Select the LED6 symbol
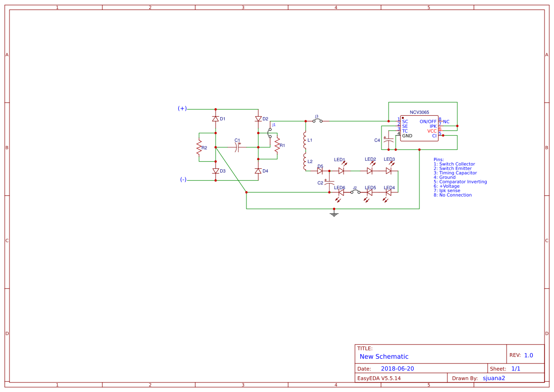554x392 pixels. point(339,191)
